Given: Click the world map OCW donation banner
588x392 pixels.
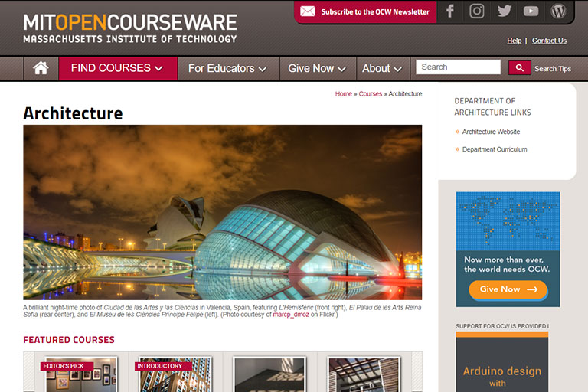Looking at the screenshot, I should (508, 249).
